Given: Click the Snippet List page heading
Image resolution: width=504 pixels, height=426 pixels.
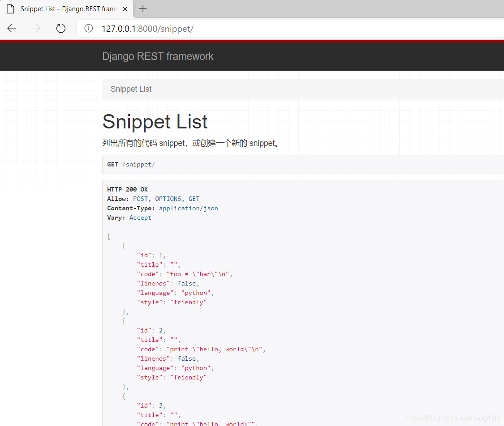Looking at the screenshot, I should (x=155, y=122).
